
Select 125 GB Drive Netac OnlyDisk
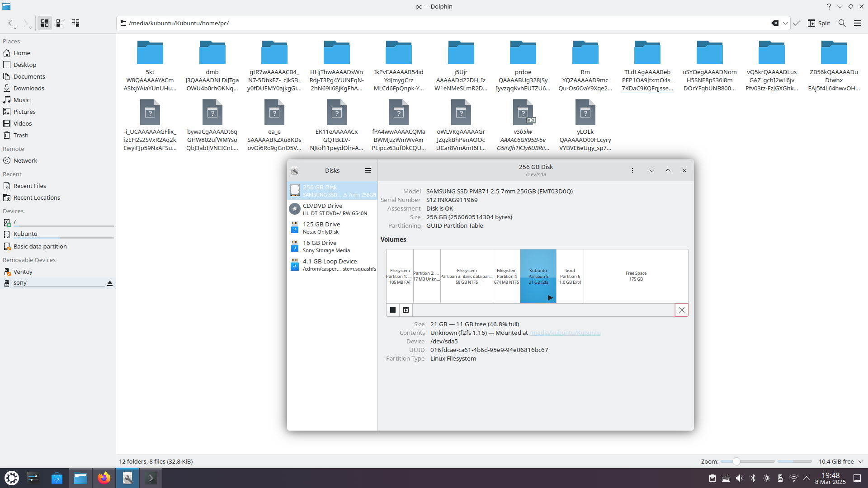(332, 228)
